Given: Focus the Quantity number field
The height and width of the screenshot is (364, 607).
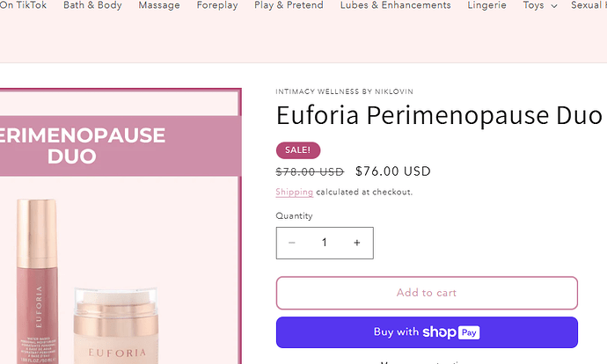Looking at the screenshot, I should coord(324,243).
